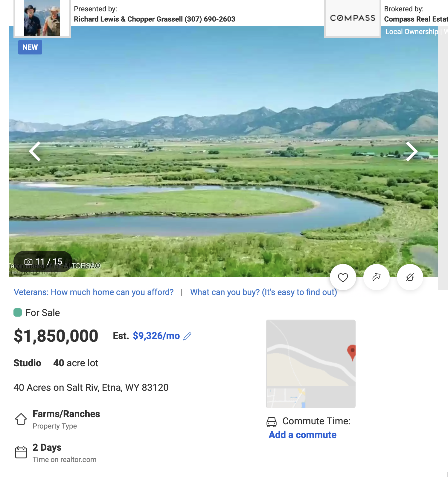
Task: Open the map thumbnail preview
Action: 310,364
